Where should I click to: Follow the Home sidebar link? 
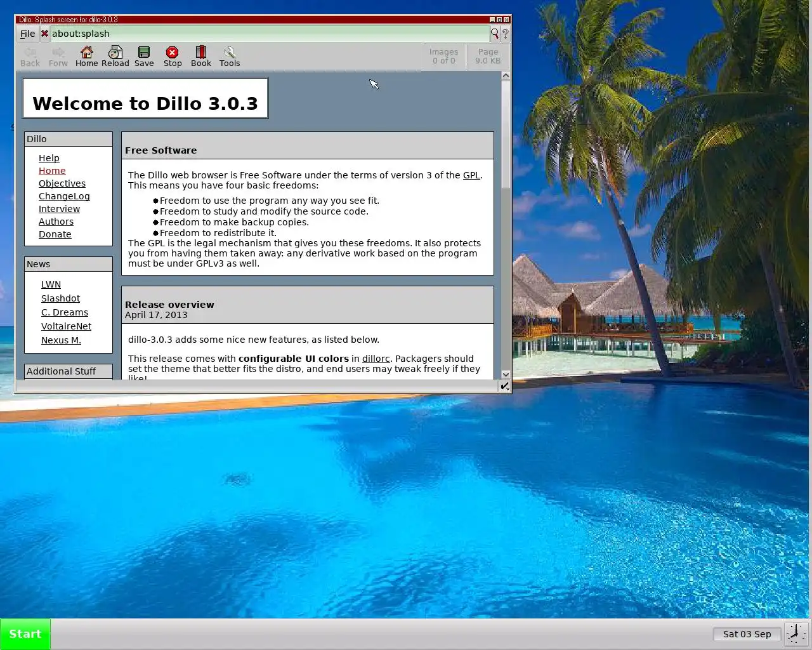pyautogui.click(x=52, y=171)
